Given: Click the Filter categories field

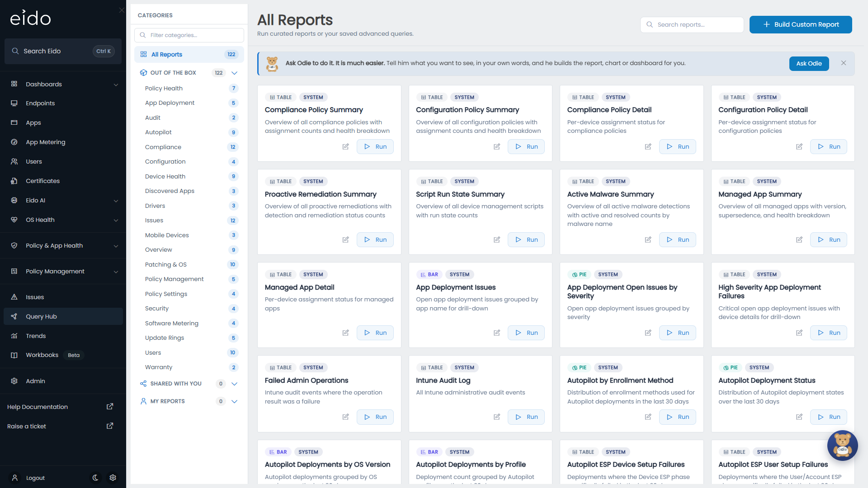Looking at the screenshot, I should [189, 35].
